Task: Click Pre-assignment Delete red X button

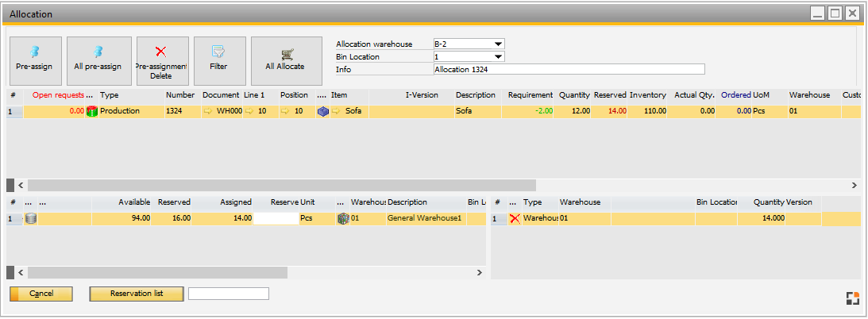Action: click(x=162, y=60)
